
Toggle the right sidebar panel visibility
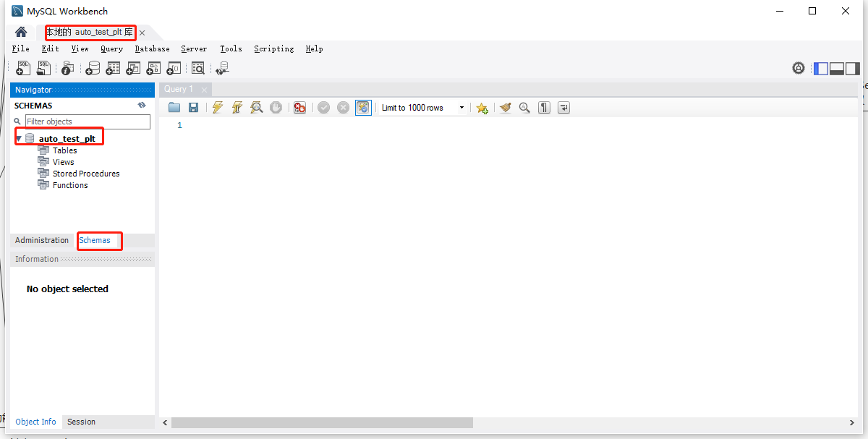coord(853,69)
